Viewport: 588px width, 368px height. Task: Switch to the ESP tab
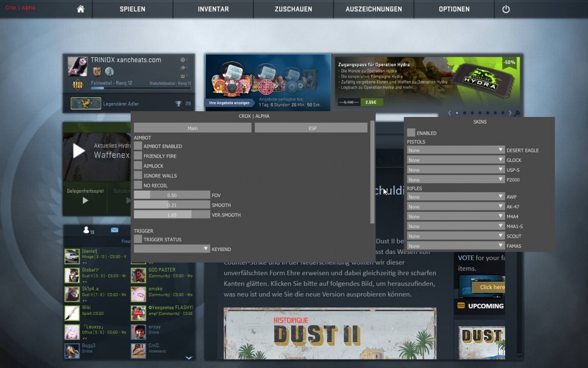point(311,128)
